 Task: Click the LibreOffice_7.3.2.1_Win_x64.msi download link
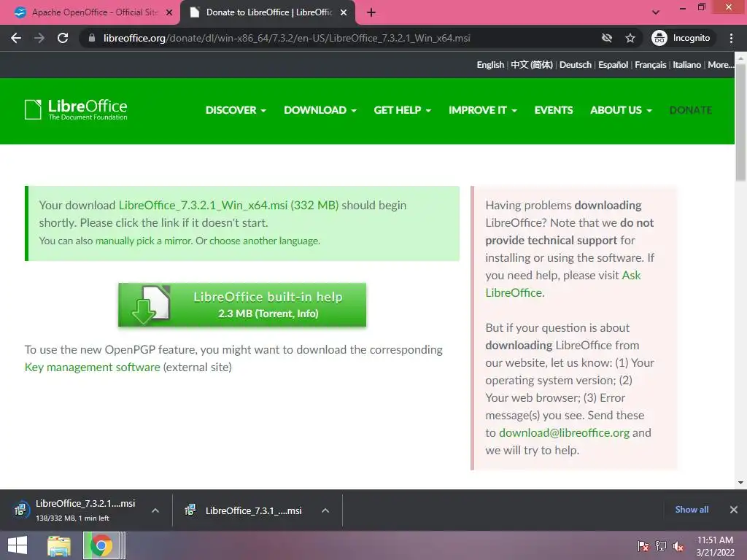pyautogui.click(x=228, y=205)
